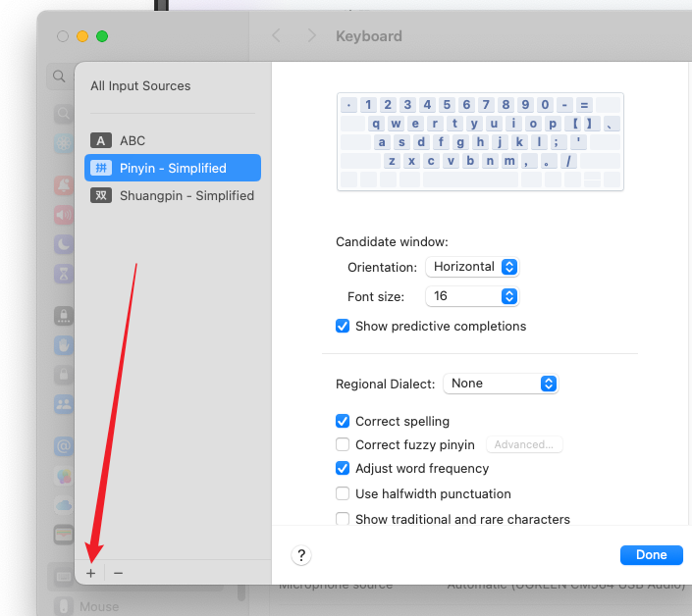Click the forward arrow in Keyboard header
This screenshot has width=692, height=616.
coord(311,35)
